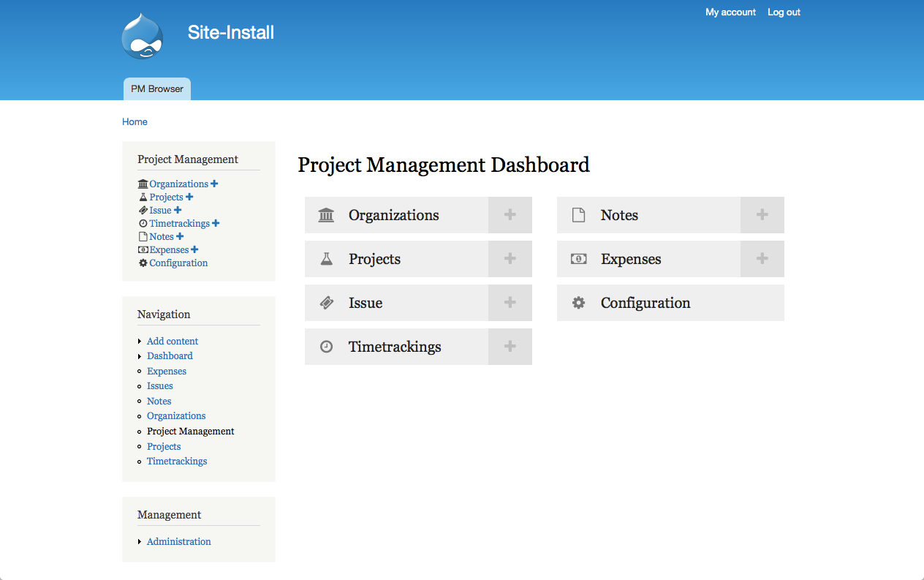The image size is (924, 580).
Task: Add Timetracking using dashboard plus button
Action: click(510, 347)
